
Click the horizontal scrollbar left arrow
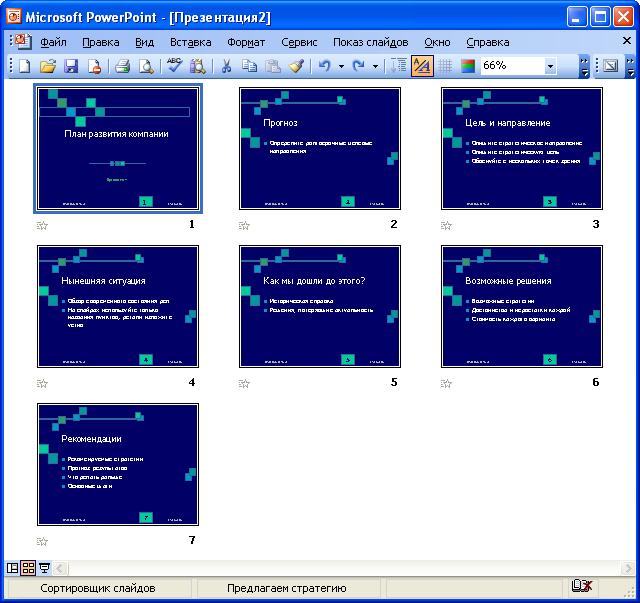[60, 568]
